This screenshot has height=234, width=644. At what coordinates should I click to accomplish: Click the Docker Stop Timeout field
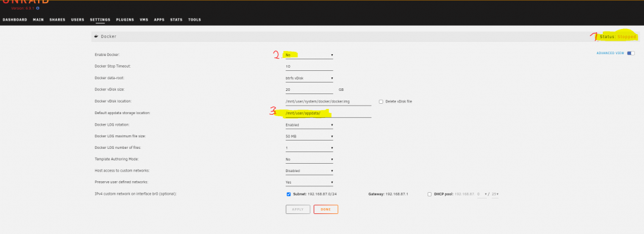coord(309,66)
